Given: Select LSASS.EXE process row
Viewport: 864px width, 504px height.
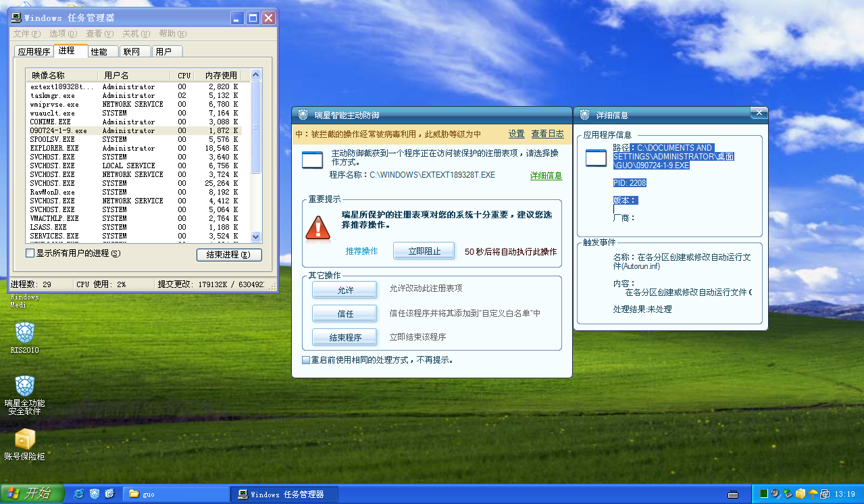Looking at the screenshot, I should (134, 227).
